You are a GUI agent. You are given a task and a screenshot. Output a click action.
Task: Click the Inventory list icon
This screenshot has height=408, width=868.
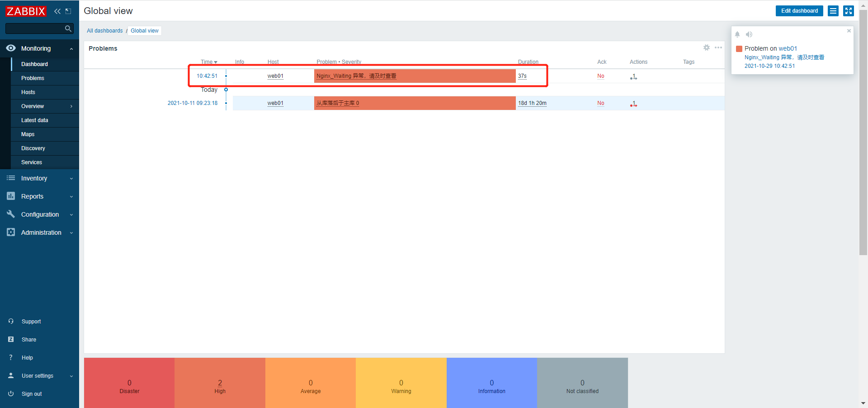[x=11, y=178]
